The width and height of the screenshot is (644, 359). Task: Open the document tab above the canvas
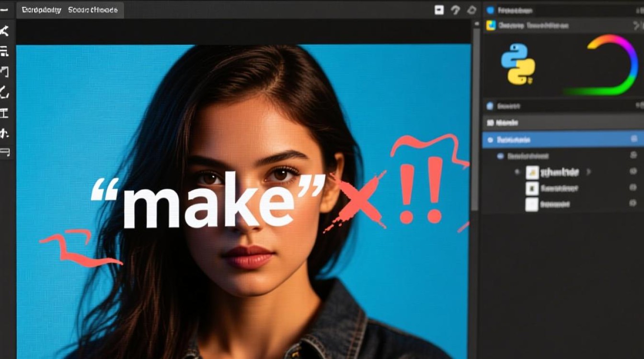[x=70, y=10]
